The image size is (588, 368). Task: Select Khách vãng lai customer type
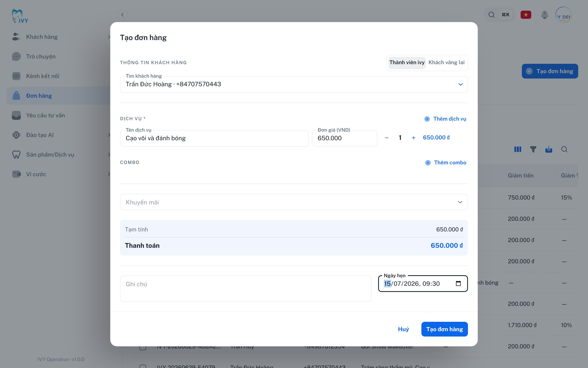tap(446, 63)
